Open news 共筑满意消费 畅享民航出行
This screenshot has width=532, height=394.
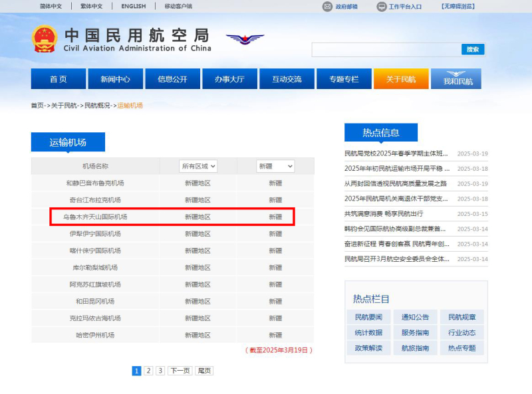384,214
